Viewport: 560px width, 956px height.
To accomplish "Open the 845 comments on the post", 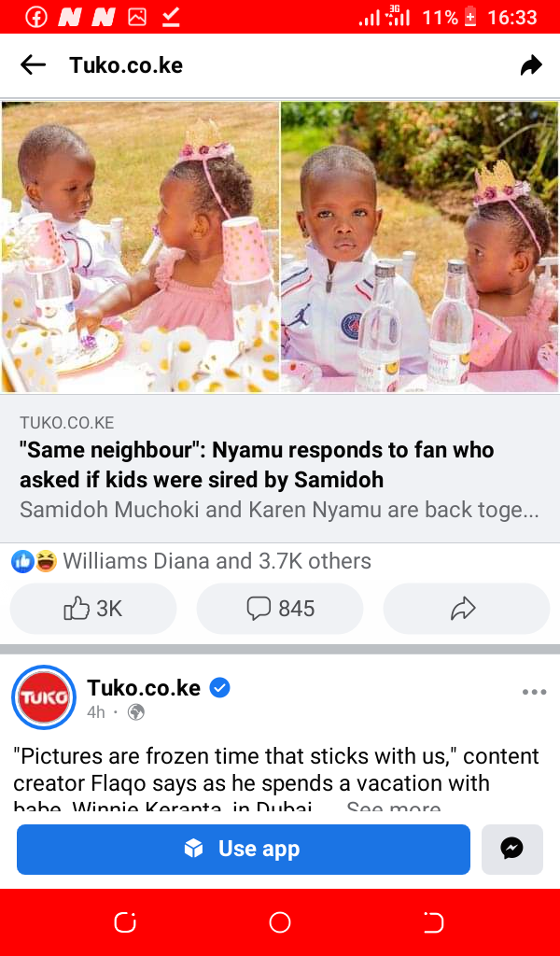I will [x=280, y=609].
